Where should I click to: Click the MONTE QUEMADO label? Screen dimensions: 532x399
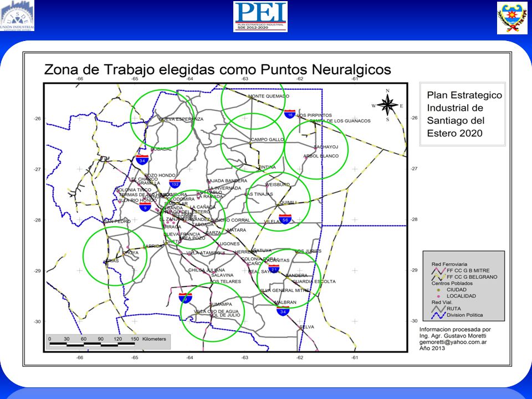[269, 96]
